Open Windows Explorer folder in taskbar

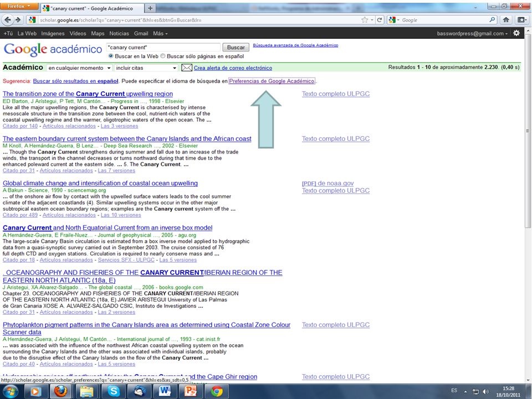[x=86, y=392]
